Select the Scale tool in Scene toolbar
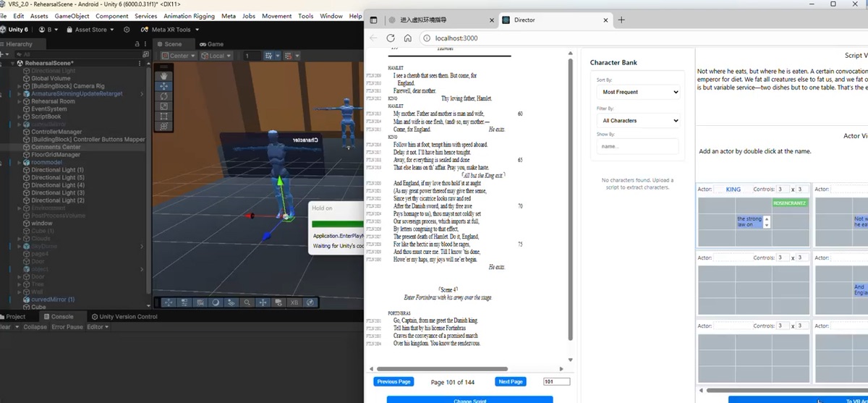 tap(164, 106)
